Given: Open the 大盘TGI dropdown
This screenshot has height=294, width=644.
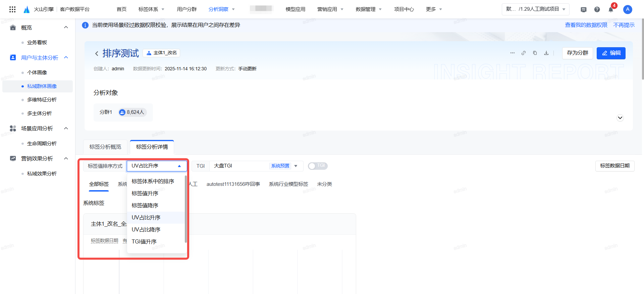Looking at the screenshot, I should coord(256,166).
